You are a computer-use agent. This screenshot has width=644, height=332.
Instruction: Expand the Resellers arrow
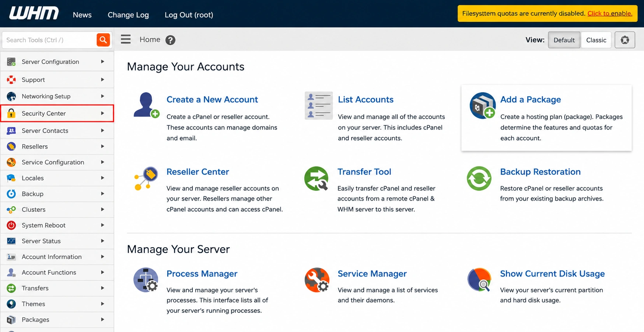pos(102,146)
